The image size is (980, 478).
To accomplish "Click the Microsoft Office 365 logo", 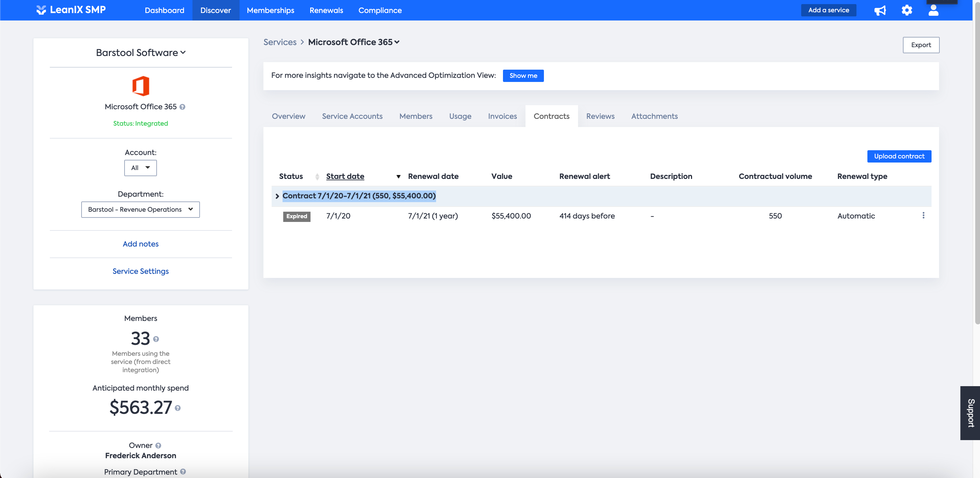I will click(x=140, y=86).
